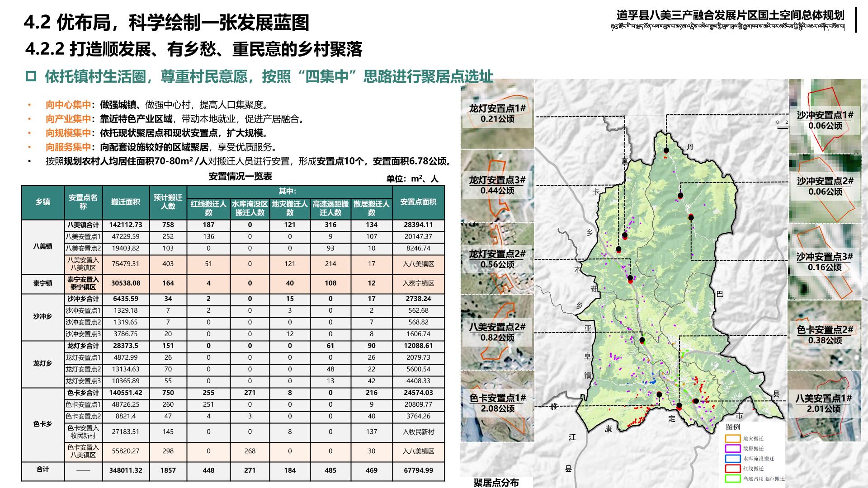This screenshot has height=488, width=868.
Task: Open the 色卡安置点2# satellite thumbnail
Action: point(825,334)
